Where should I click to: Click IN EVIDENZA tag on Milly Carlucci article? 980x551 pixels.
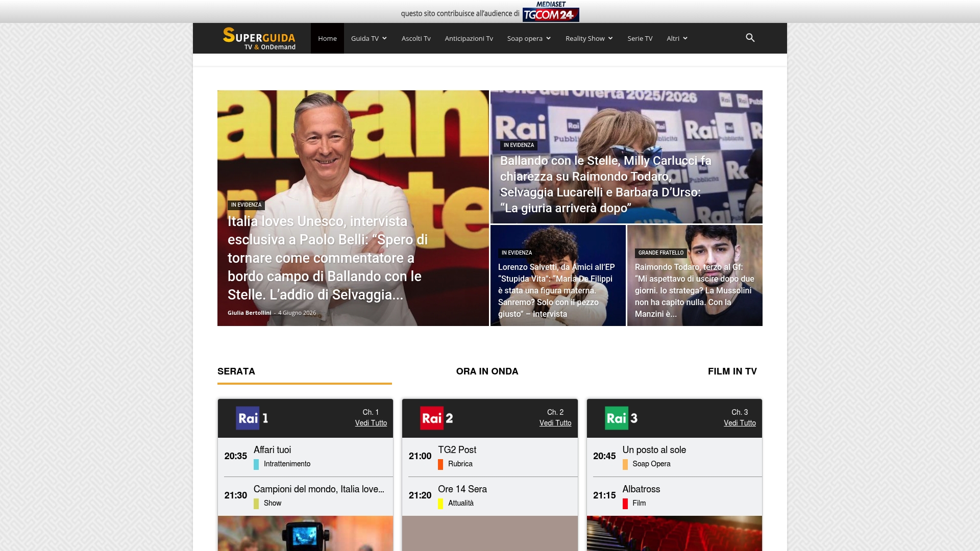[x=519, y=145]
